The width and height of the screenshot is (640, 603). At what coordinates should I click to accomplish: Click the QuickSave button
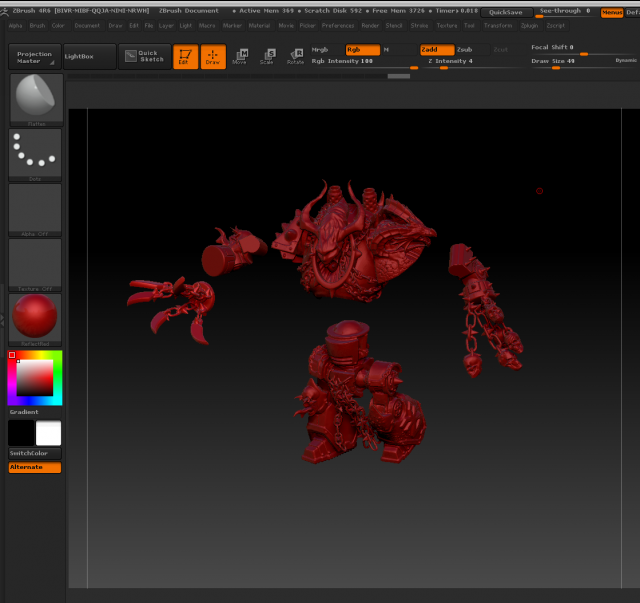(x=506, y=13)
